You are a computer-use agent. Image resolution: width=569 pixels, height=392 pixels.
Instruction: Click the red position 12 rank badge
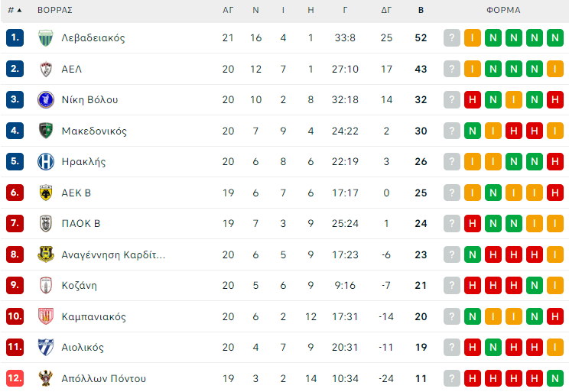(x=15, y=378)
